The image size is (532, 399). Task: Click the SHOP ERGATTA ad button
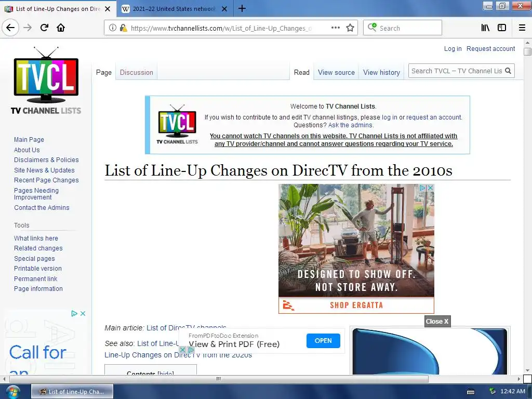[x=356, y=305]
